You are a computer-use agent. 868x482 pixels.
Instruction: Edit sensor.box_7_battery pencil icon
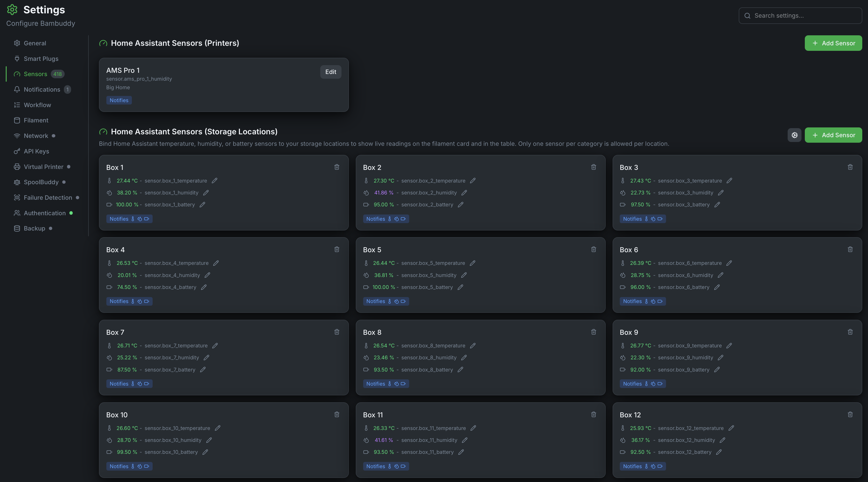click(202, 370)
